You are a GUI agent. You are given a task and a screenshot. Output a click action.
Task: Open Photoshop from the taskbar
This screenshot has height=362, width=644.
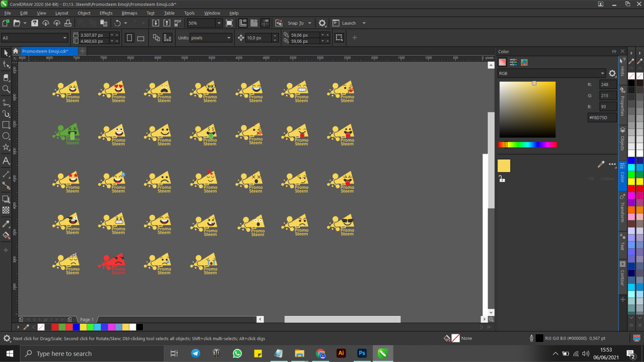click(362, 353)
